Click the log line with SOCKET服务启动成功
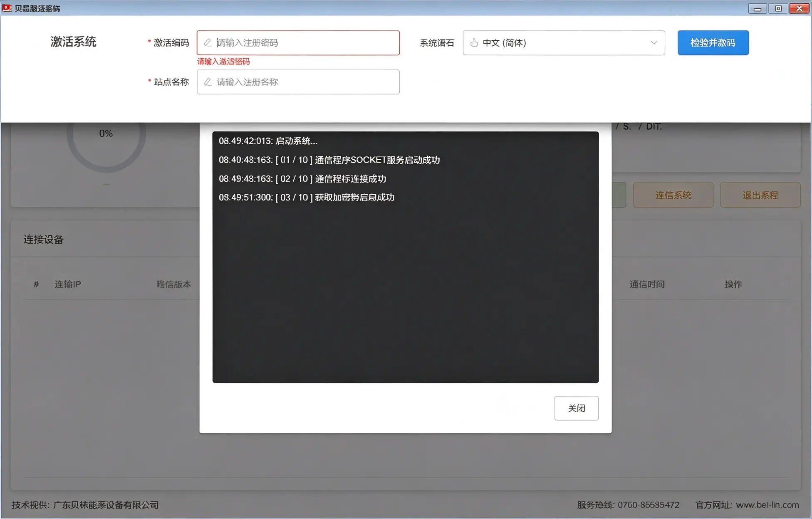Screen dimensions: 812x519 329,160
